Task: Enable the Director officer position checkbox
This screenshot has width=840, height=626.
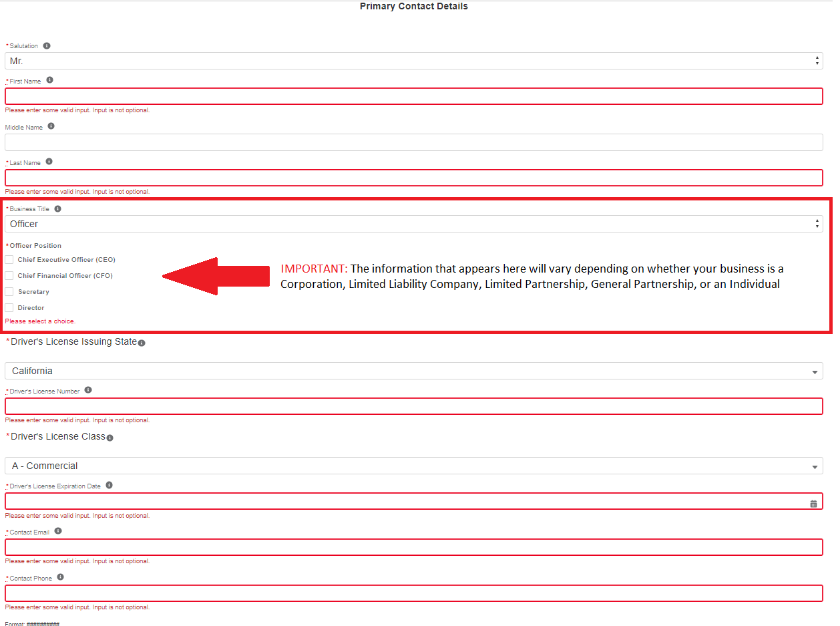Action: click(9, 307)
